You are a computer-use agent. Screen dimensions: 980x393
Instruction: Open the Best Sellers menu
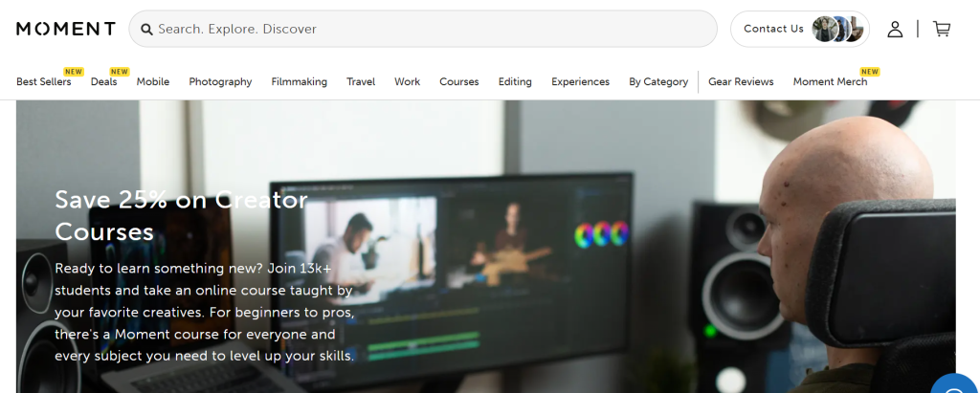point(43,82)
